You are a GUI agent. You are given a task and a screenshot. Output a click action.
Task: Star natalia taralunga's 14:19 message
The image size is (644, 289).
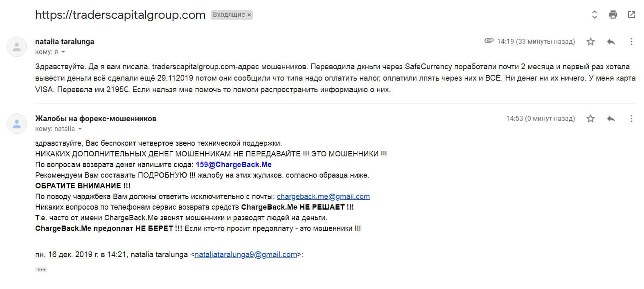(590, 42)
